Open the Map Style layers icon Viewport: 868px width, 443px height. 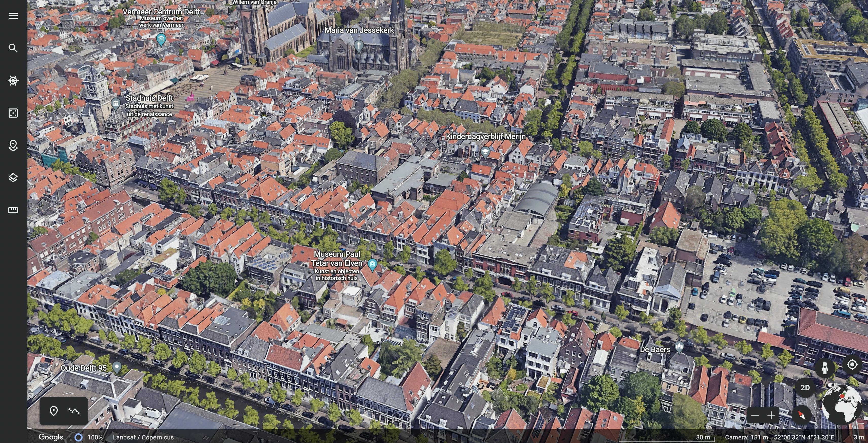click(x=13, y=178)
